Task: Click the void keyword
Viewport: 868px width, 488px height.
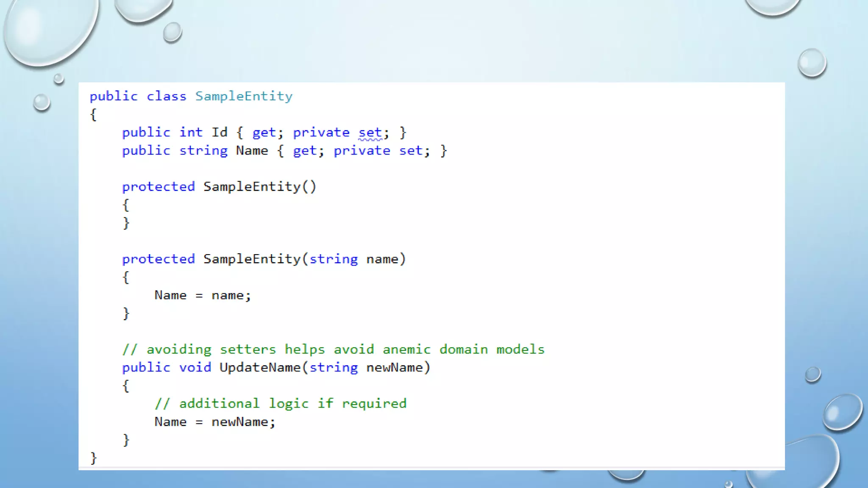Action: (195, 368)
